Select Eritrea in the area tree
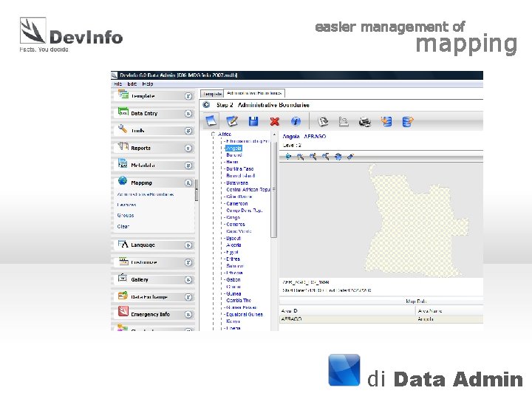 point(233,259)
